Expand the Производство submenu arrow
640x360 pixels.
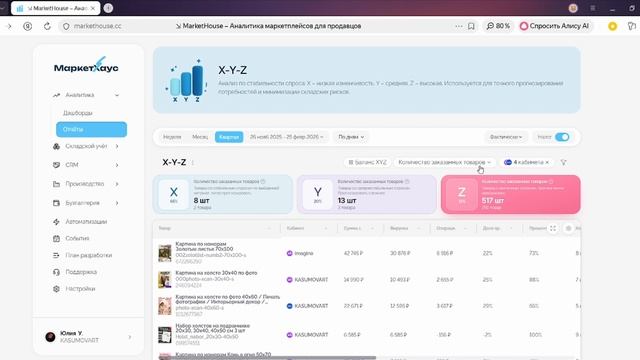(x=117, y=184)
